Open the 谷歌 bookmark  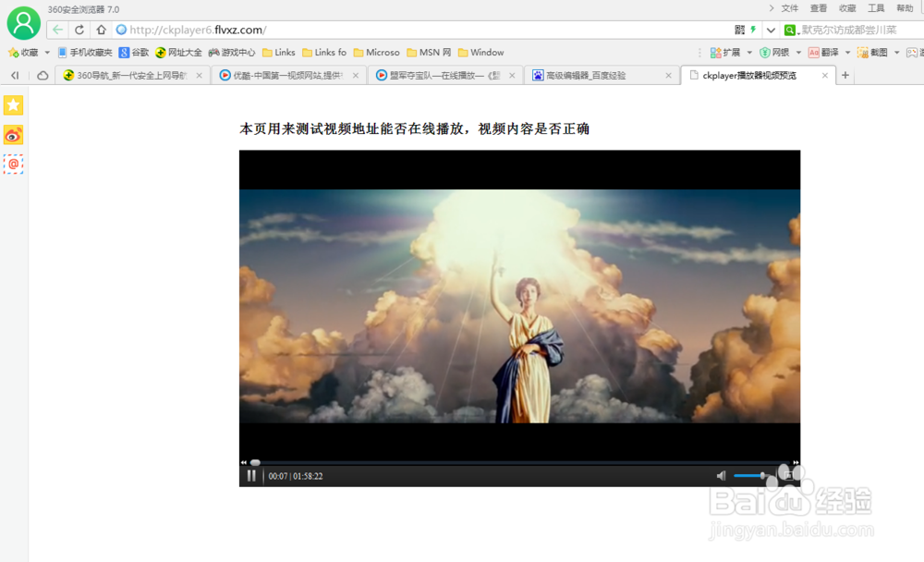click(x=134, y=53)
